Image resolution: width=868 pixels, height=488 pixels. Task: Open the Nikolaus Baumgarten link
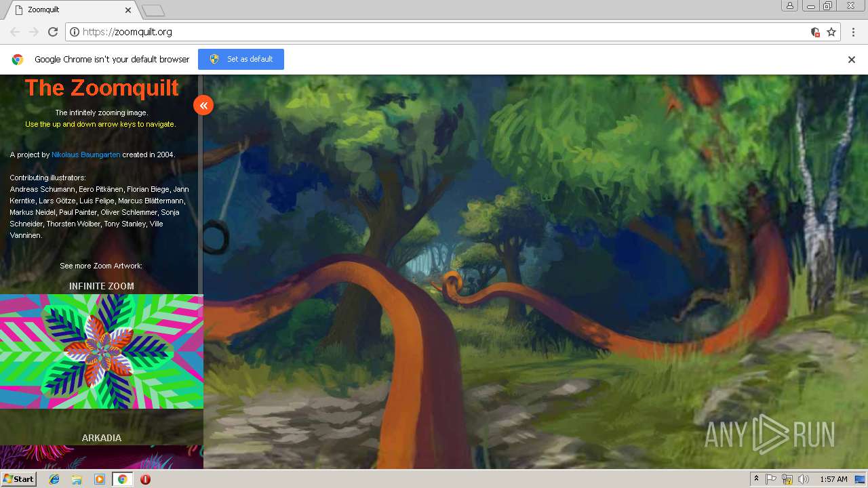click(86, 155)
